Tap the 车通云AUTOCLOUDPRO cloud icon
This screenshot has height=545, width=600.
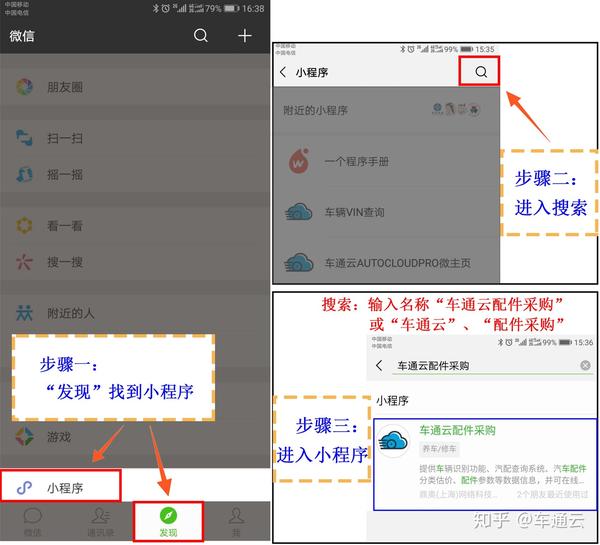299,263
